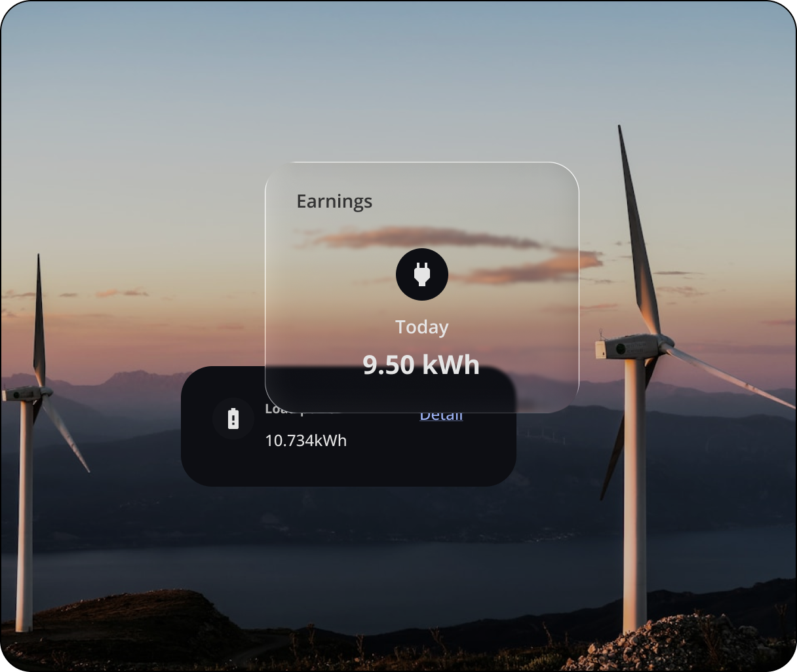This screenshot has width=797, height=672.
Task: Click the power plug icon
Action: tap(422, 274)
